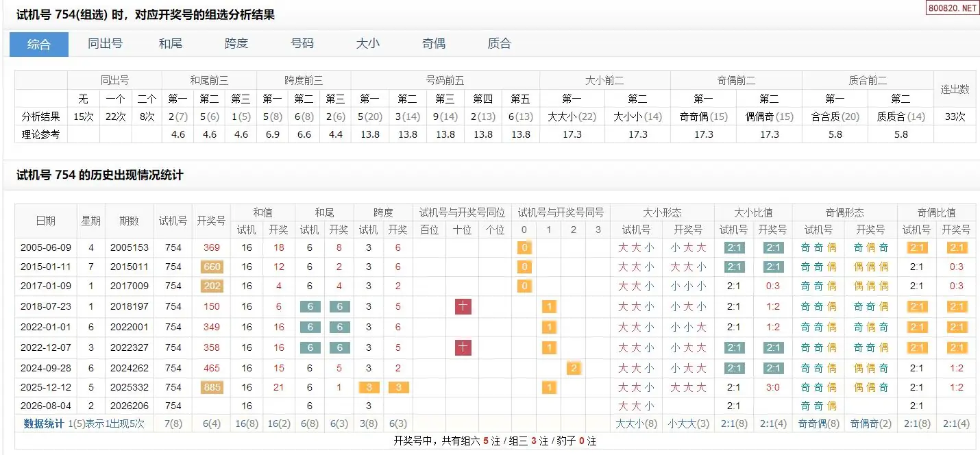Screen dimensions: 980x455
Task: Click the 33次 连出数 value
Action: (955, 117)
